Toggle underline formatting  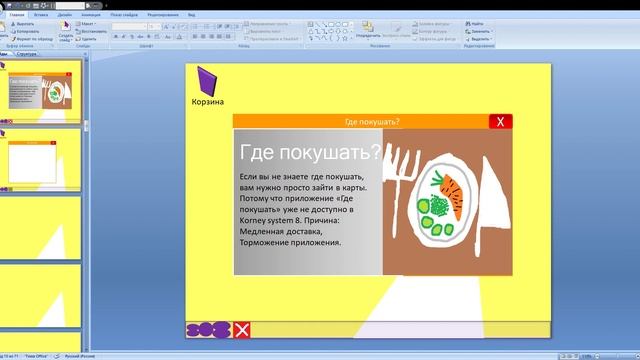tap(132, 37)
